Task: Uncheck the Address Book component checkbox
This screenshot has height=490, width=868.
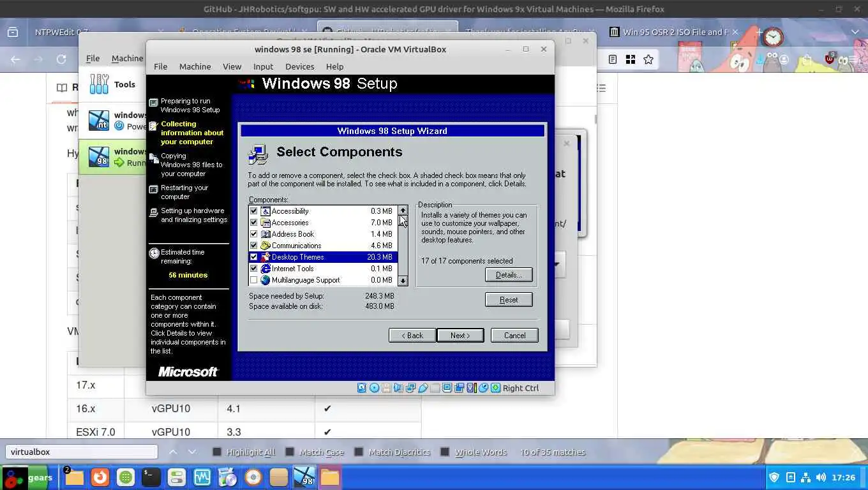Action: coord(253,234)
